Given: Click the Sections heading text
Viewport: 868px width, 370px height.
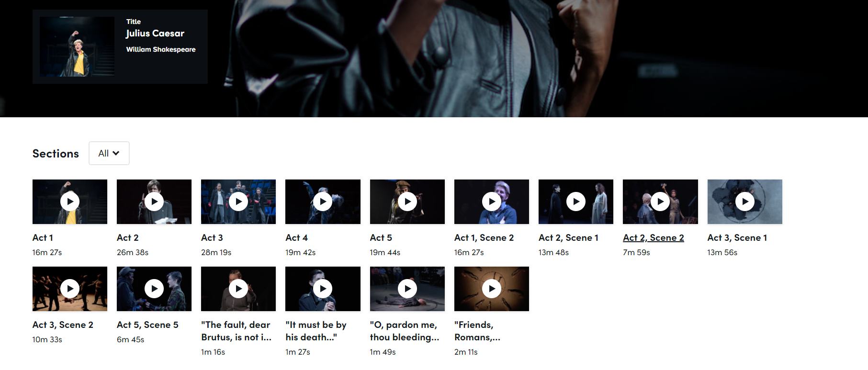Looking at the screenshot, I should tap(56, 154).
